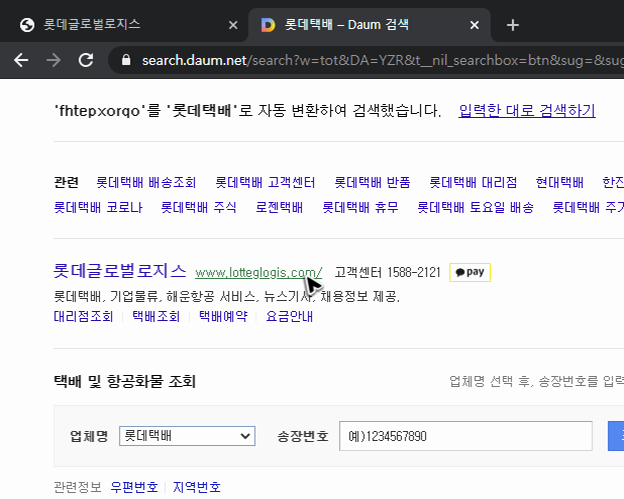Click the browser forward arrow
Screen dimensions: 624x499
point(53,60)
